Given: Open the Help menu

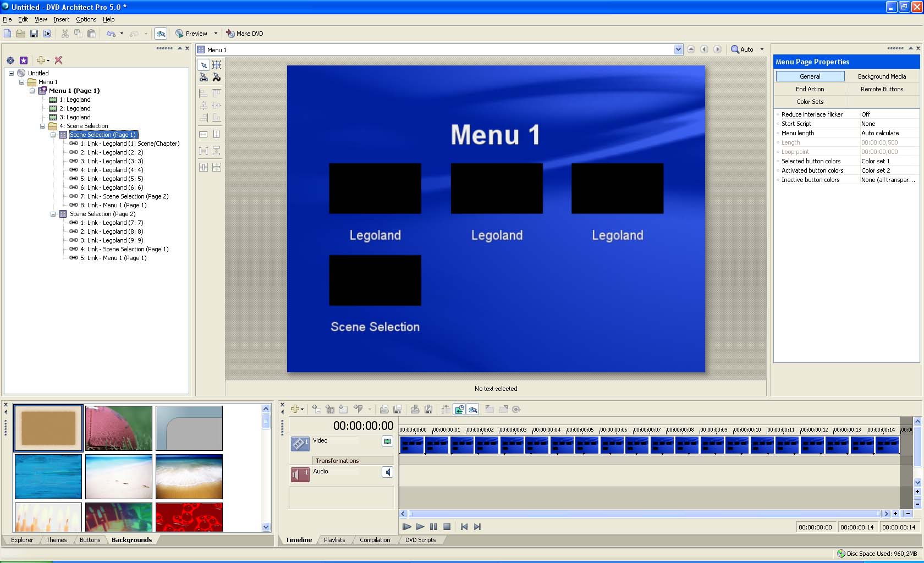Looking at the screenshot, I should point(109,19).
